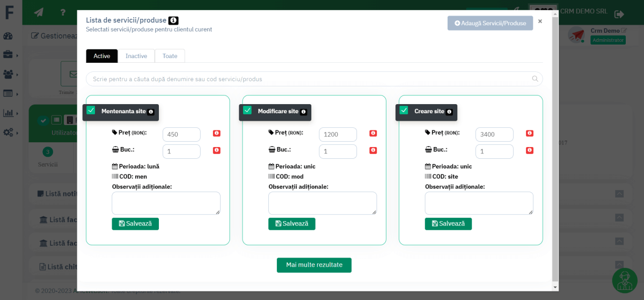Toggle the Modificare site checkbox
The image size is (644, 300).
click(x=247, y=111)
